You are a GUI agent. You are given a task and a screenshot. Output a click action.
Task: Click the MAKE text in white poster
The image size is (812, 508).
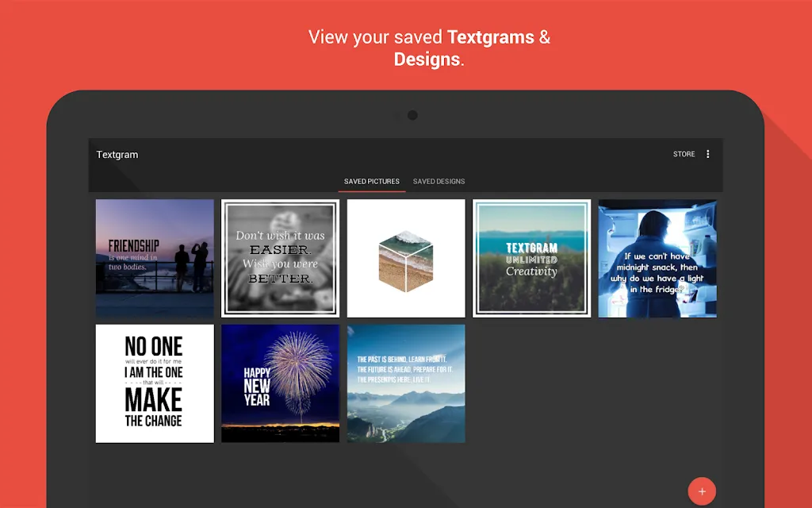click(x=153, y=400)
